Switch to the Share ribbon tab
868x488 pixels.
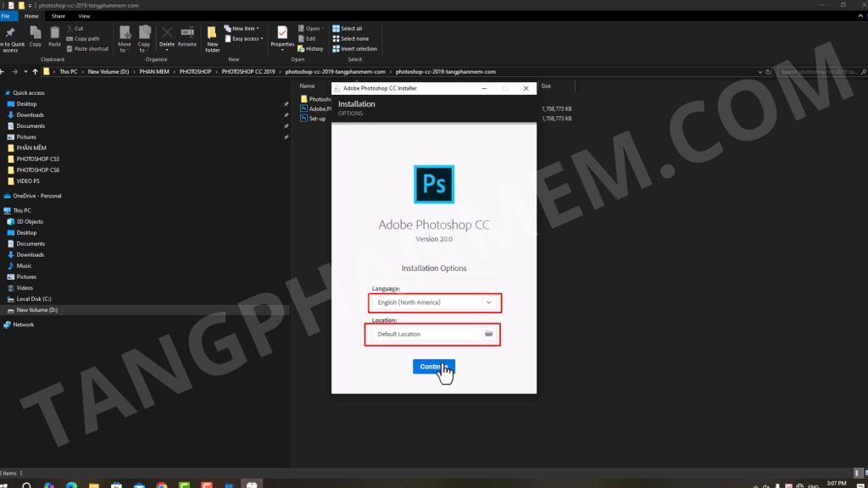(x=58, y=16)
